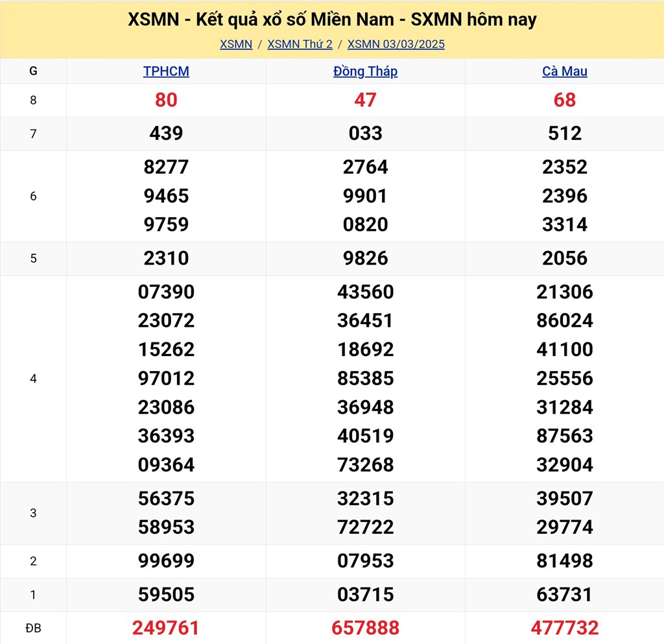Click Cà Mau special prize 477732
664x644 pixels.
pyautogui.click(x=565, y=628)
